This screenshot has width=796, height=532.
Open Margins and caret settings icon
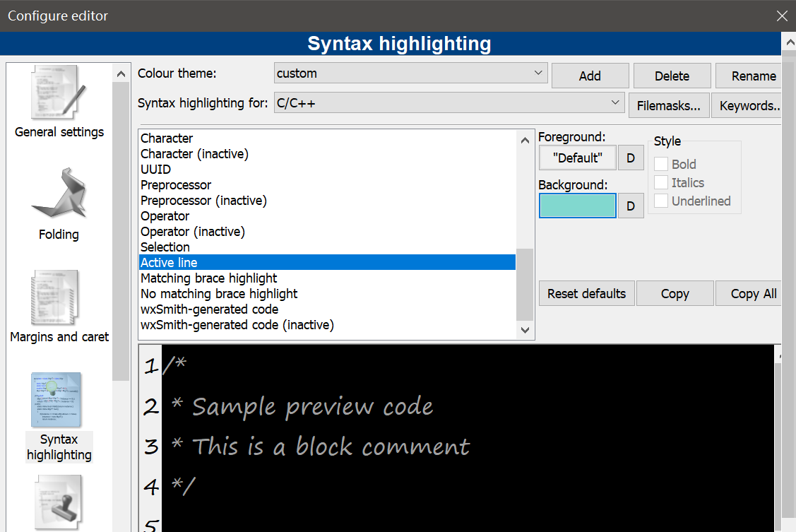pyautogui.click(x=59, y=297)
